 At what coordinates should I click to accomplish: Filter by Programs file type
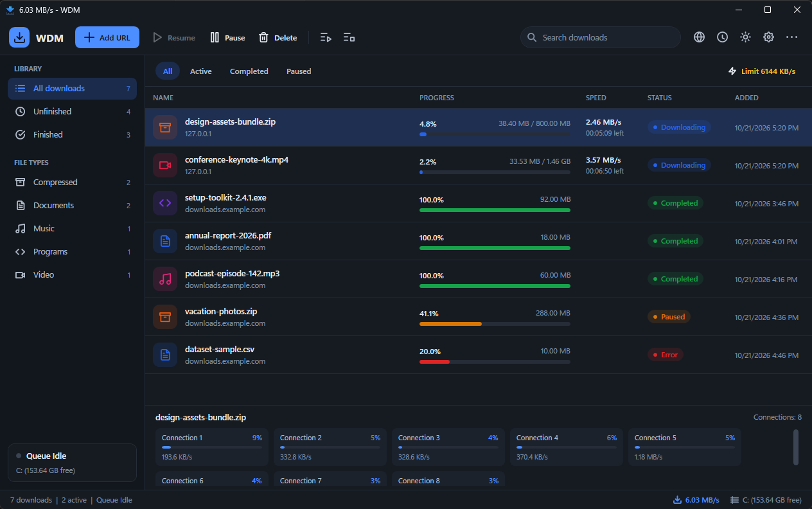coord(72,252)
